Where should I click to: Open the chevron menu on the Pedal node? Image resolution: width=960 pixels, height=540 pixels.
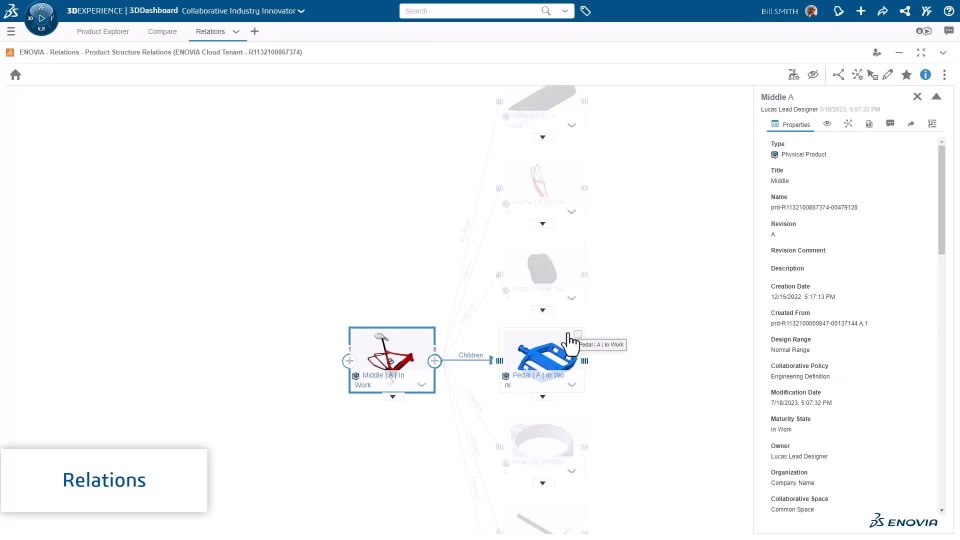[571, 385]
